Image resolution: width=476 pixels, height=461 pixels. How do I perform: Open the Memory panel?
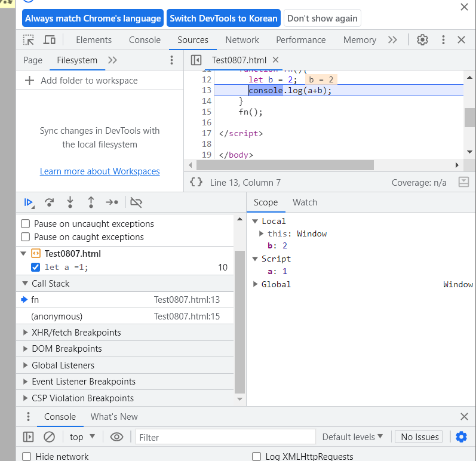click(x=360, y=40)
